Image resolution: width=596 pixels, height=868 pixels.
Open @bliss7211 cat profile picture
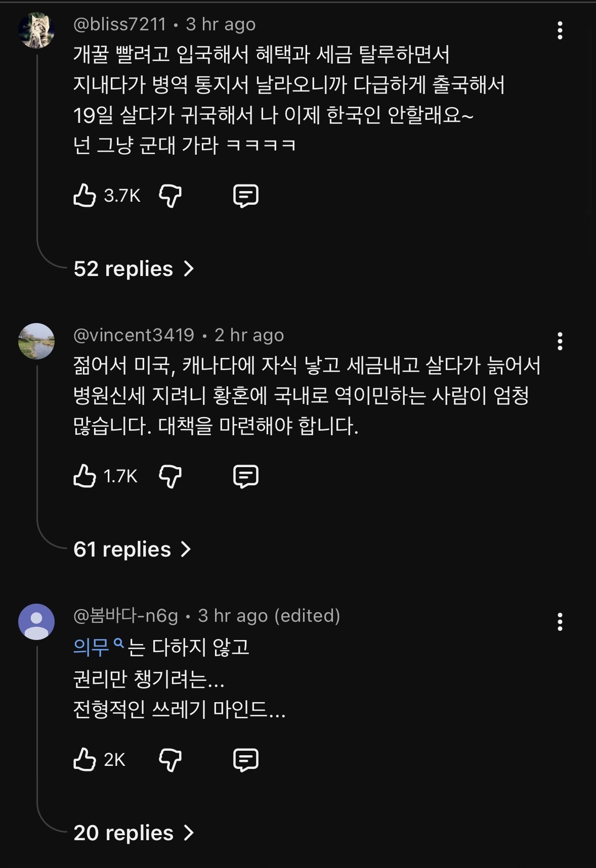pyautogui.click(x=36, y=30)
